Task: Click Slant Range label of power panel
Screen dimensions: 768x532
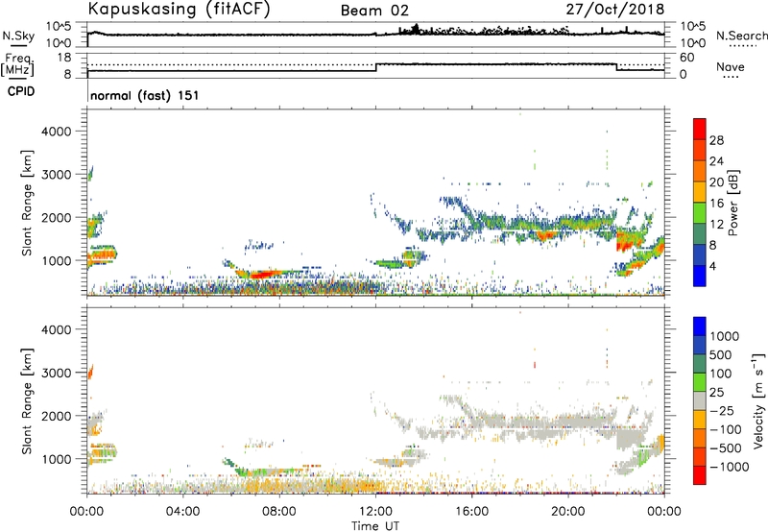Action: pyautogui.click(x=27, y=203)
